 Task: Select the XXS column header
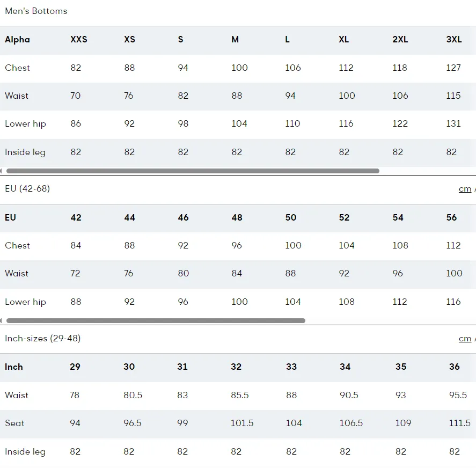tap(79, 40)
